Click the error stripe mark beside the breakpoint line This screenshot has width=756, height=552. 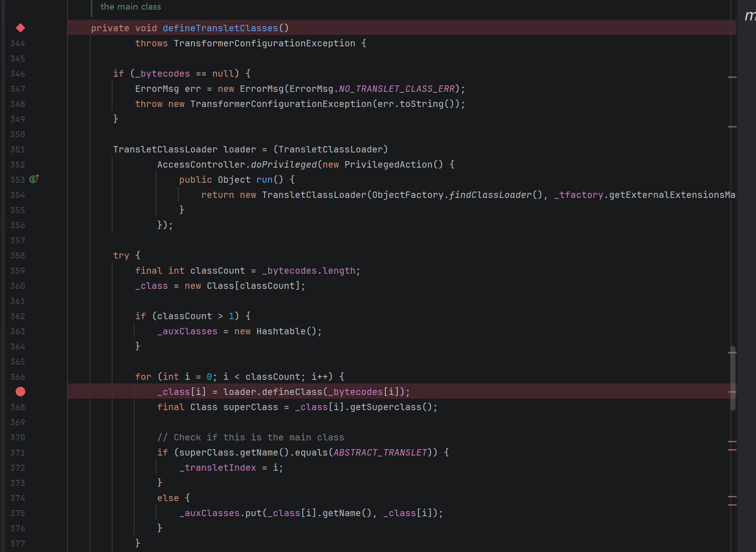[732, 392]
